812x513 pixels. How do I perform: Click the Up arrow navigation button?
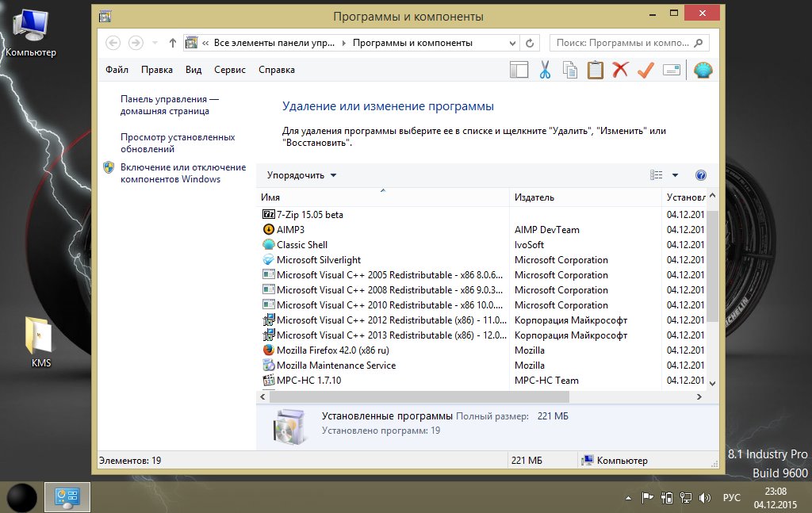coord(172,43)
